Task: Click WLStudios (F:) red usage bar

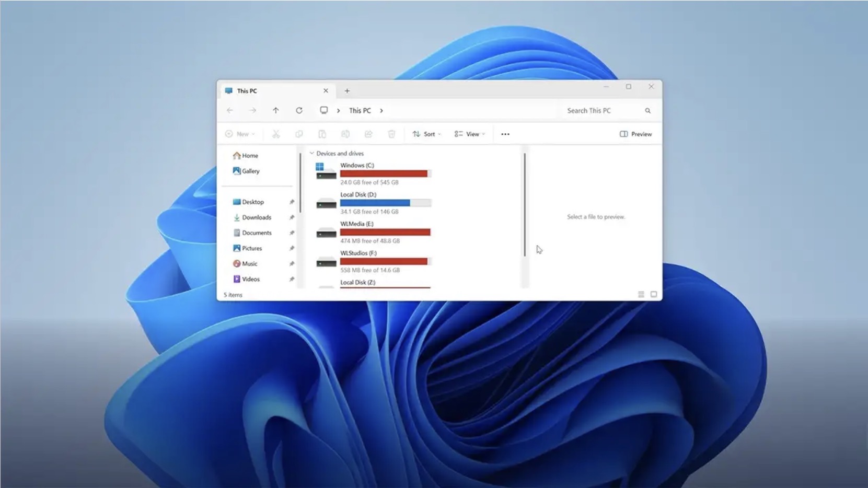Action: click(x=386, y=262)
